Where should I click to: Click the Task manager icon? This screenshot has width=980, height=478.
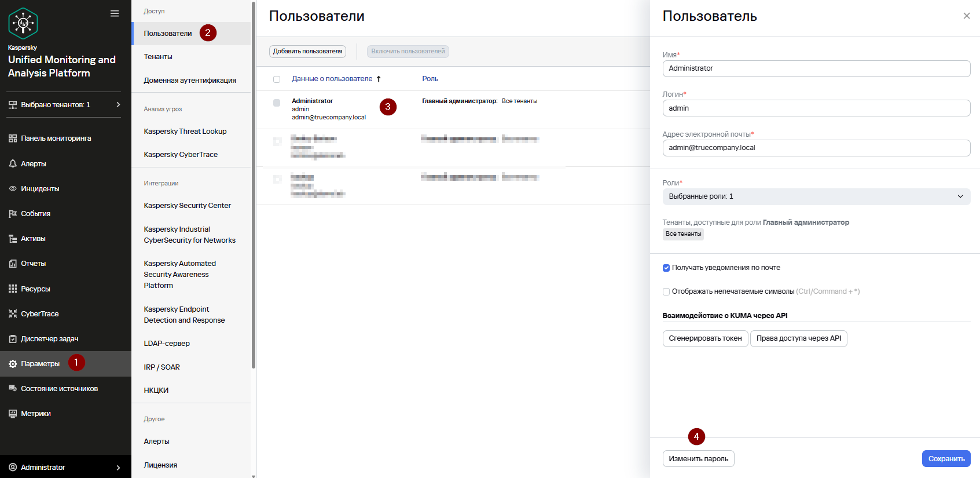pos(13,339)
